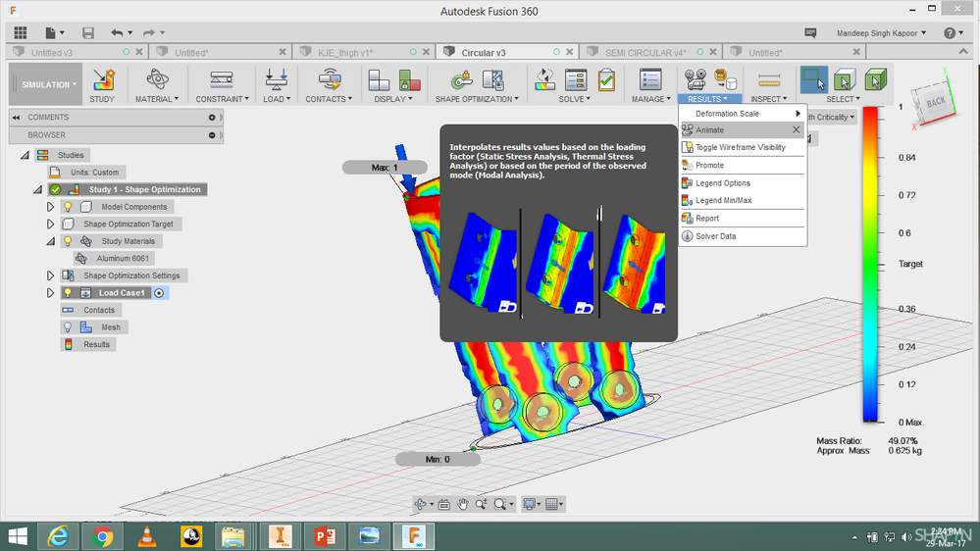The image size is (980, 551).
Task: Click the Undo arrow
Action: (x=117, y=32)
